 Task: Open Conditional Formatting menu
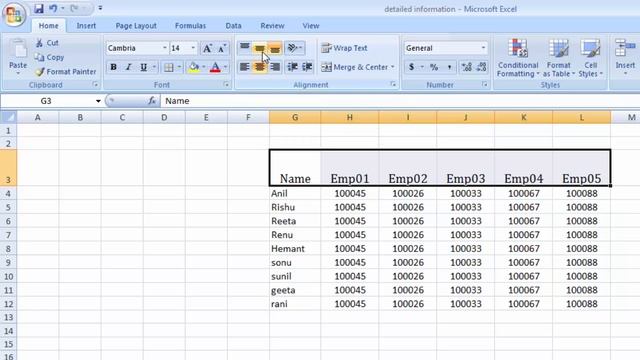click(518, 58)
